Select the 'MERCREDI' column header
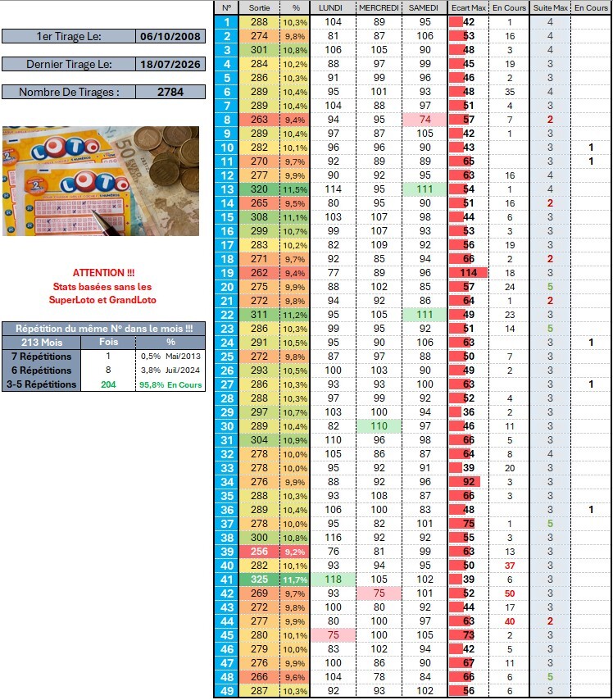Image resolution: width=613 pixels, height=700 pixels. point(379,7)
